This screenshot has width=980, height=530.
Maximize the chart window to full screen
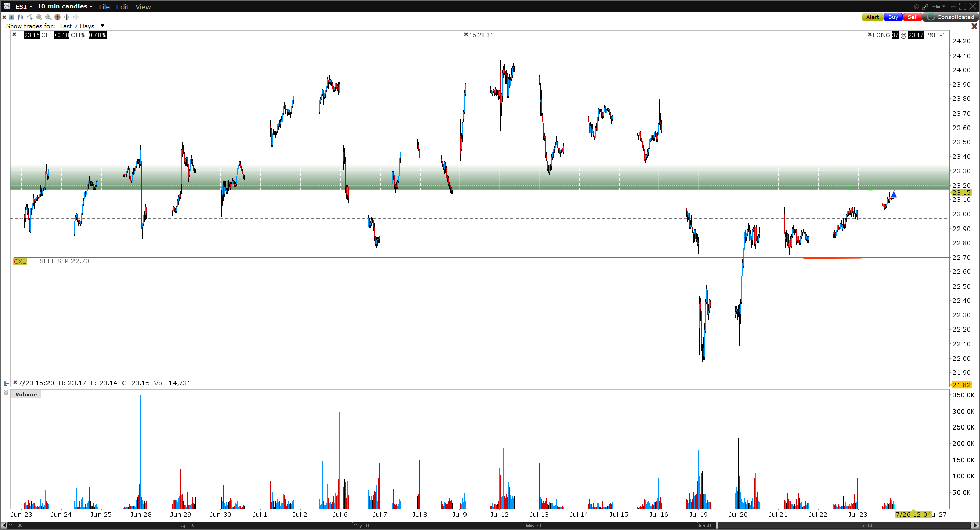point(963,7)
